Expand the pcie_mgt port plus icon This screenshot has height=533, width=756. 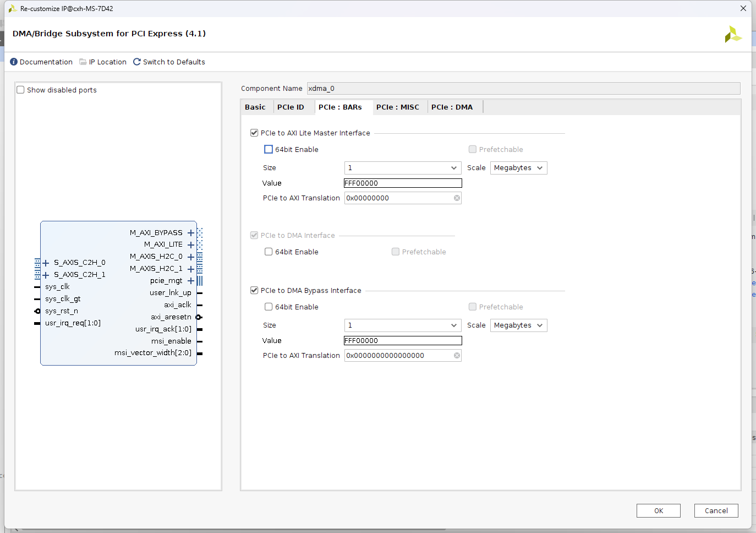pos(191,281)
